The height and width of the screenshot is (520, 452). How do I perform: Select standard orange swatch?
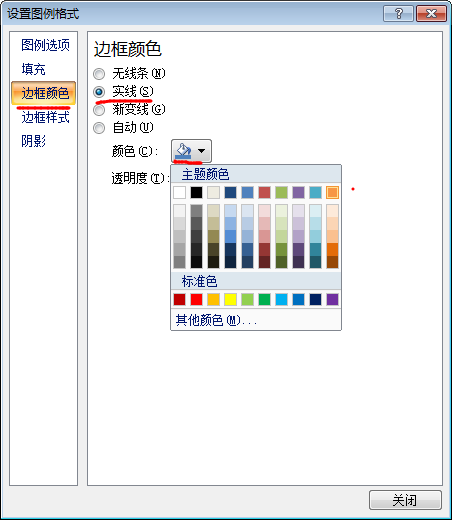213,299
